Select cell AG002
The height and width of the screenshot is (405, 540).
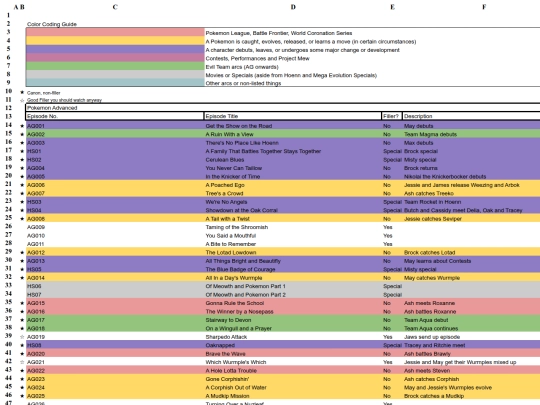[x=115, y=134]
